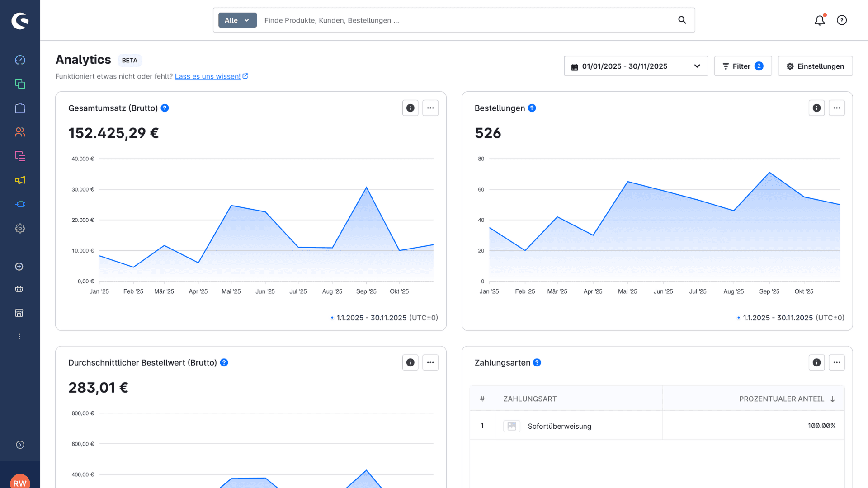Screen dimensions: 868x488
Task: Open the Customers people icon in sidebar
Action: pyautogui.click(x=20, y=132)
